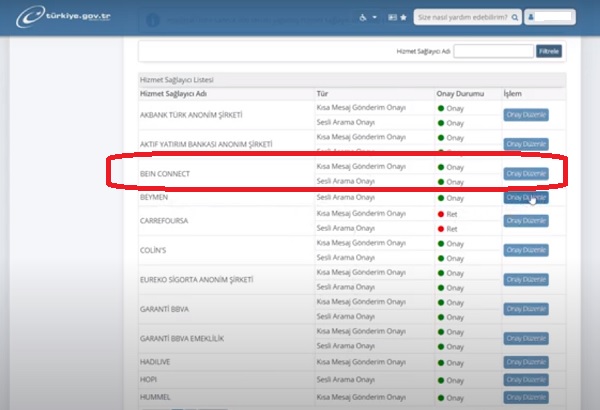Open the user account button

[550, 17]
